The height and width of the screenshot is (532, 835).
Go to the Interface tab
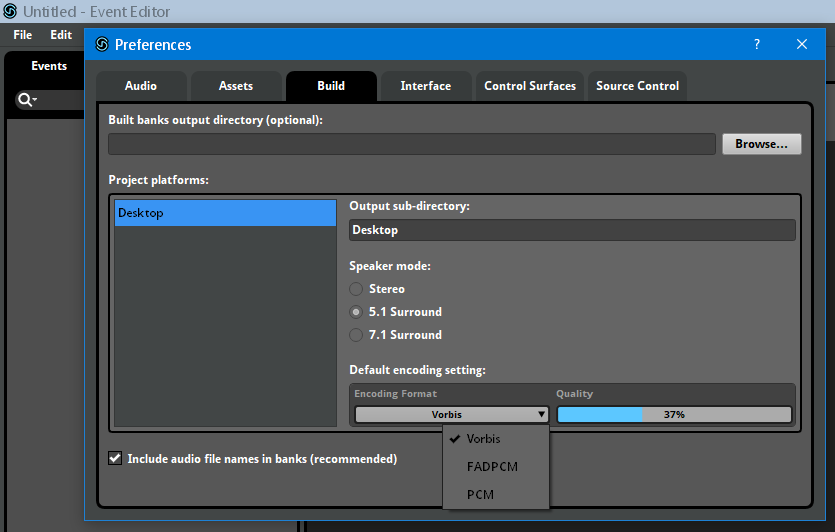(x=426, y=86)
